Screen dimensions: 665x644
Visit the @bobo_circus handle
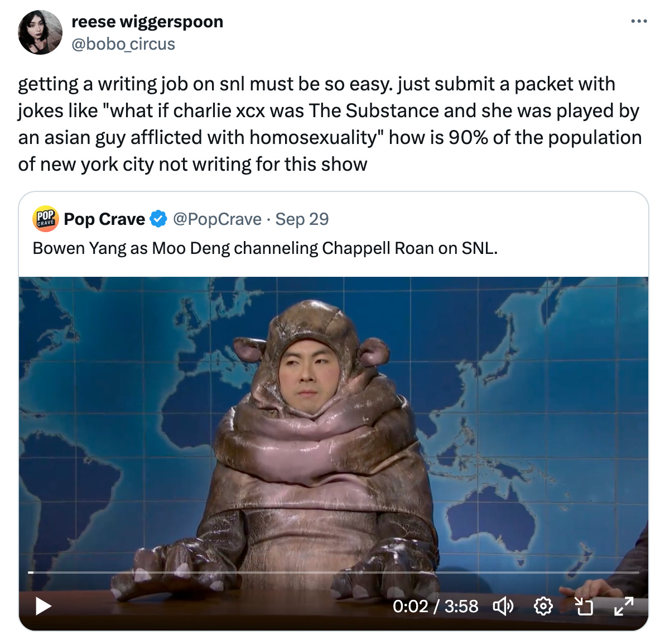point(123,44)
